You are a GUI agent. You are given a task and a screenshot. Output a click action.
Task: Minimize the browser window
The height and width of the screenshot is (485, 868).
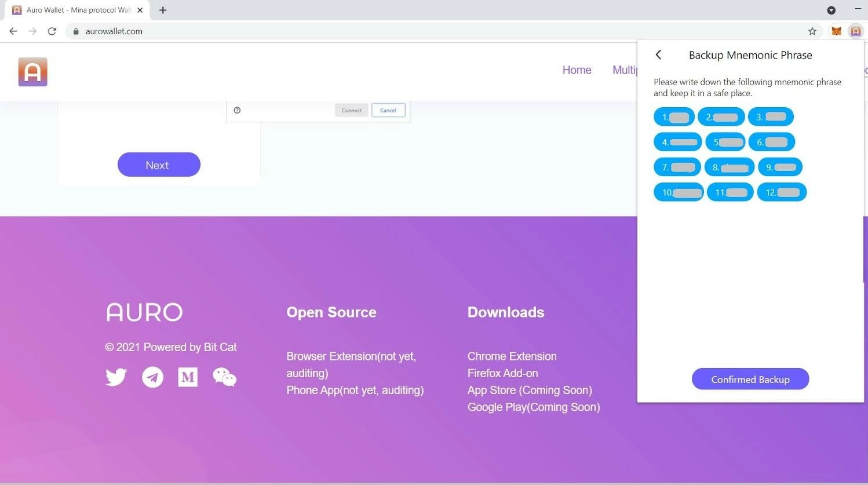858,9
